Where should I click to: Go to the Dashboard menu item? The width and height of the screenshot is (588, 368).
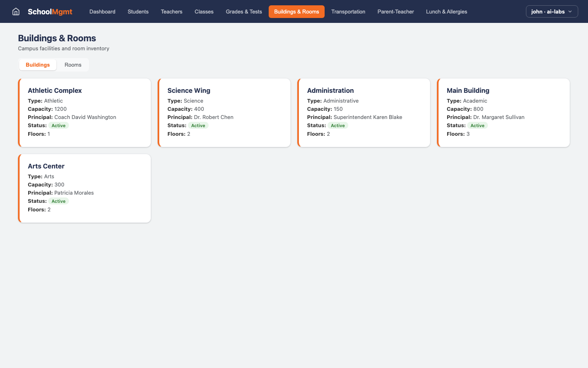(x=102, y=11)
